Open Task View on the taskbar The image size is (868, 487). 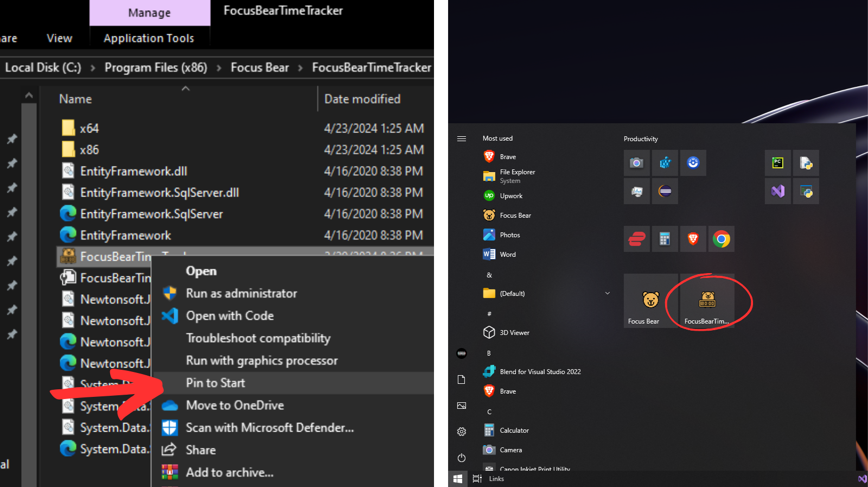477,479
